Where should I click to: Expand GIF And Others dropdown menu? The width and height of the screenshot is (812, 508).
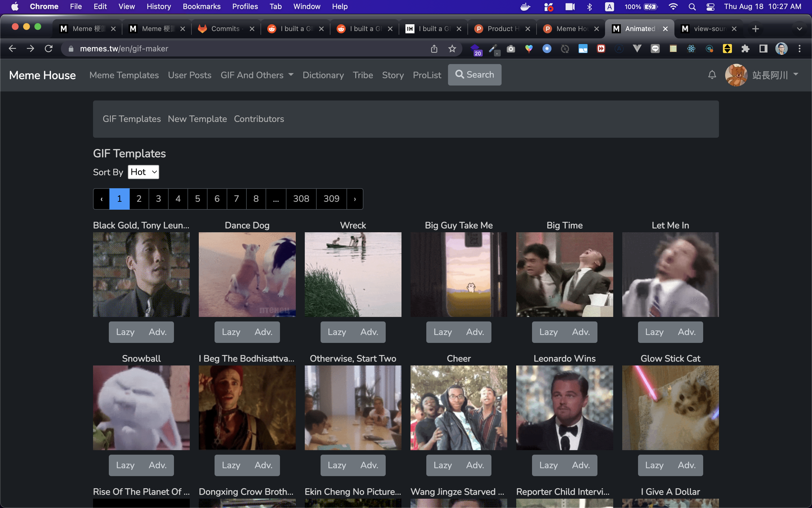[x=257, y=75]
